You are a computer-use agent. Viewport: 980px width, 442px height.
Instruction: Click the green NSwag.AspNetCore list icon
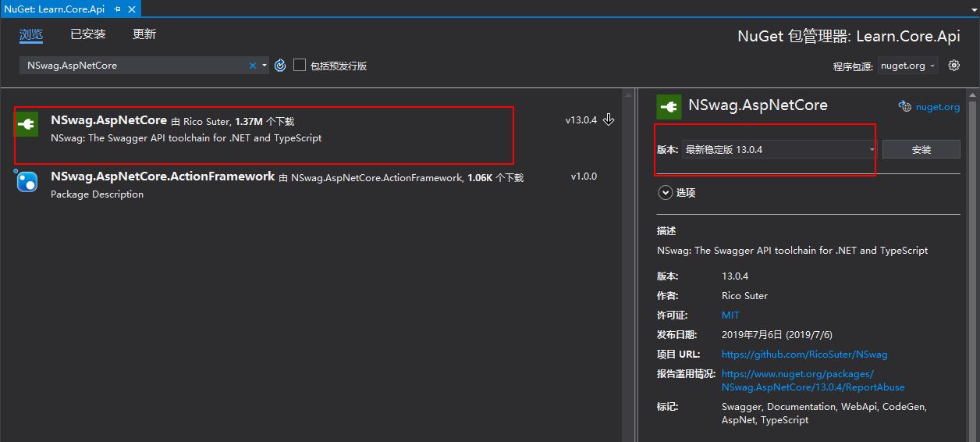[x=27, y=124]
